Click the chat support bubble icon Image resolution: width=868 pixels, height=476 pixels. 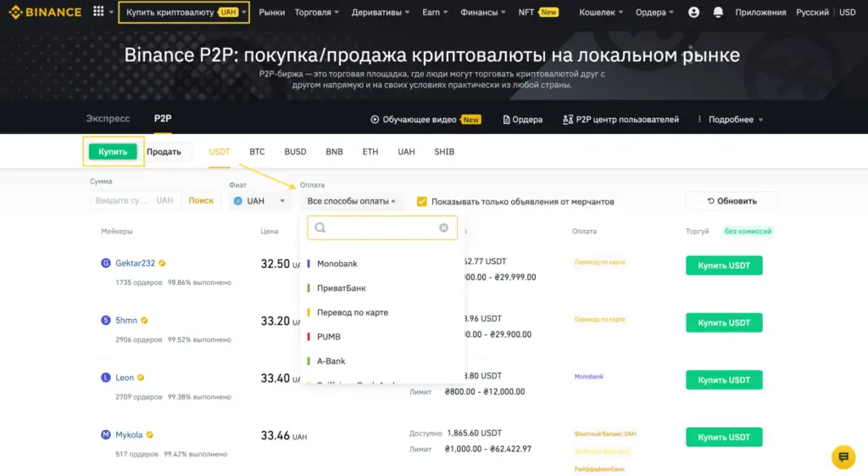[x=843, y=456]
